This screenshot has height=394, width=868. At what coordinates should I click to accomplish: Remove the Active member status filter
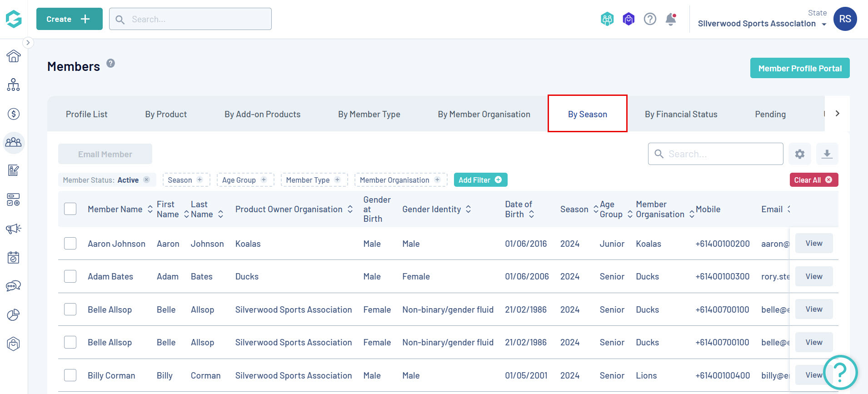click(x=146, y=180)
